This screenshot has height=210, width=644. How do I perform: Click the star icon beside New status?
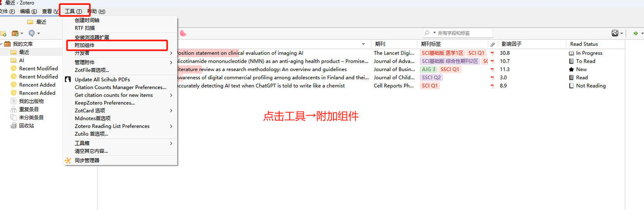click(x=571, y=70)
